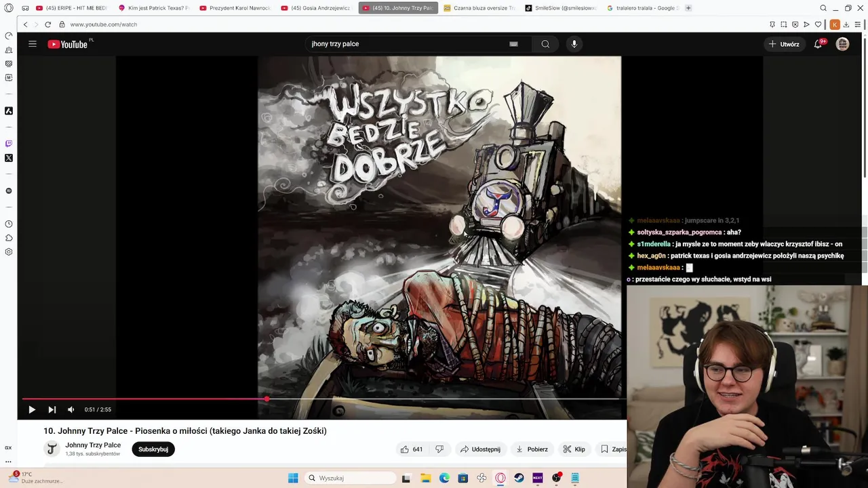The width and height of the screenshot is (868, 488).
Task: Download the video with Pobierz
Action: [532, 449]
